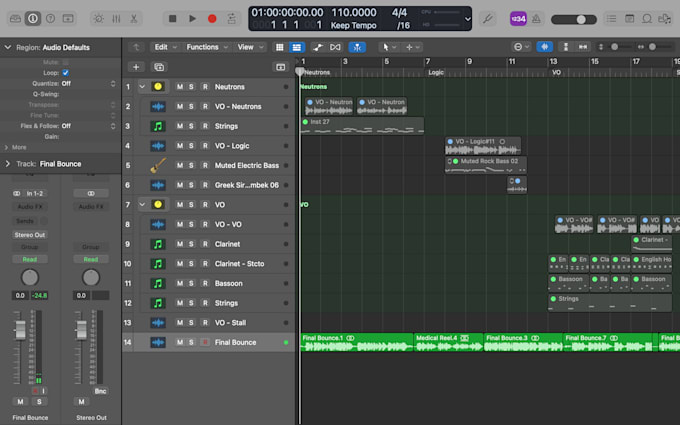The width and height of the screenshot is (680, 425).
Task: Collapse the Neutrons track stack
Action: pyautogui.click(x=142, y=87)
